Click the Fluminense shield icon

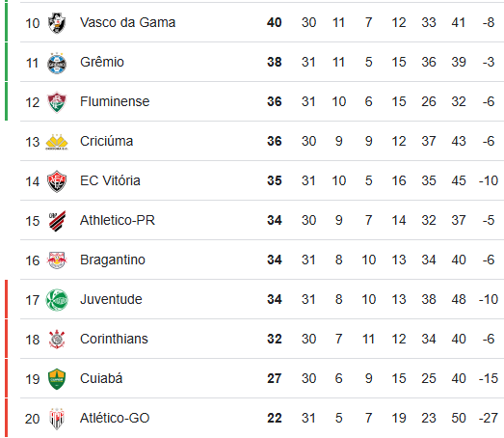(x=57, y=102)
